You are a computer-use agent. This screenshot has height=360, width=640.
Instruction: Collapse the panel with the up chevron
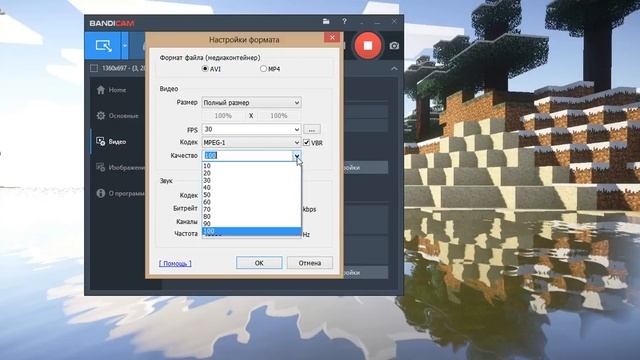pos(394,69)
